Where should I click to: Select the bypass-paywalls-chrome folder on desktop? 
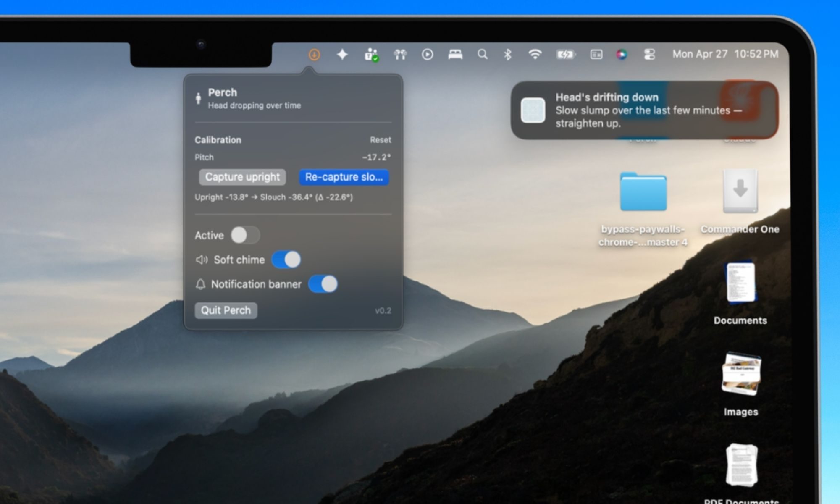coord(643,192)
